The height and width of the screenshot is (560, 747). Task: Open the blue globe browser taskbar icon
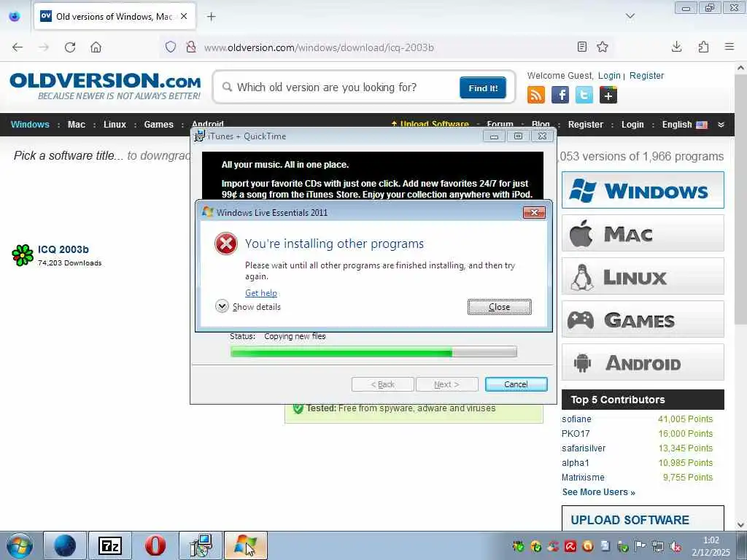[65, 545]
